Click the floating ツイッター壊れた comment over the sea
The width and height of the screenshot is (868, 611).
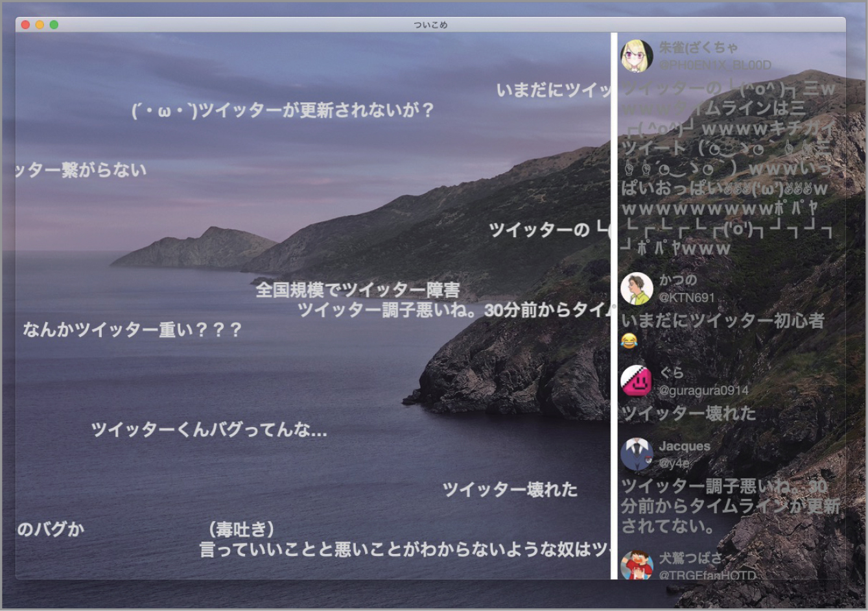[510, 490]
